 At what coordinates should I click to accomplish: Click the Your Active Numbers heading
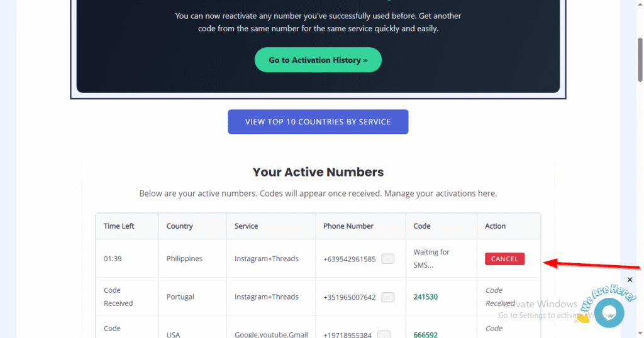[318, 172]
